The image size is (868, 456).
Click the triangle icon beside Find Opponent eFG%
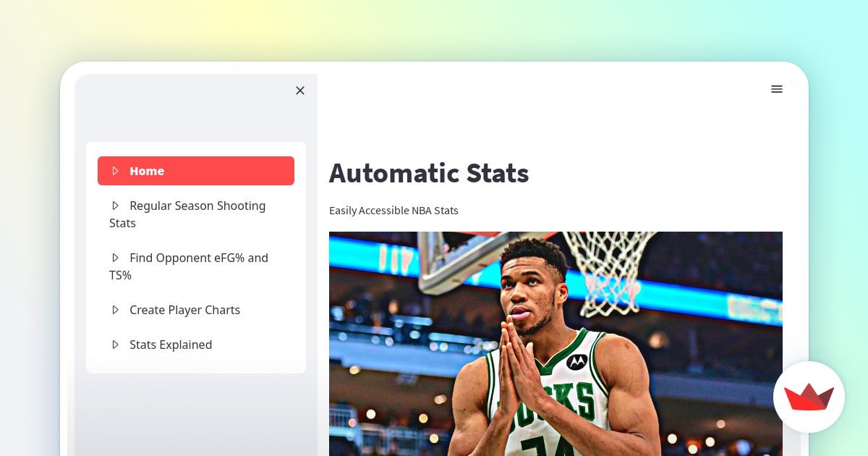click(115, 258)
